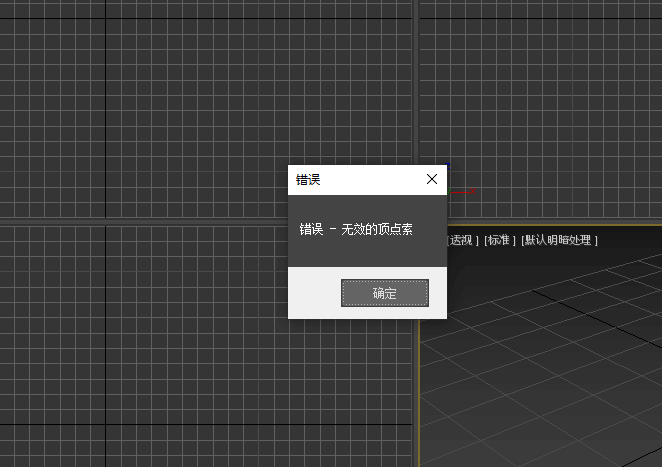Open the 透视 viewport view menu

[461, 240]
